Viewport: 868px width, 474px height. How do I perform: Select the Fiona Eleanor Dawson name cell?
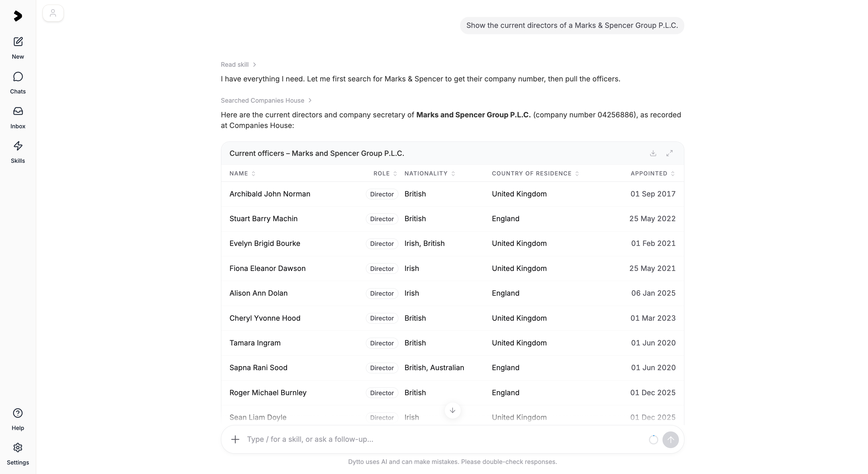pyautogui.click(x=268, y=268)
